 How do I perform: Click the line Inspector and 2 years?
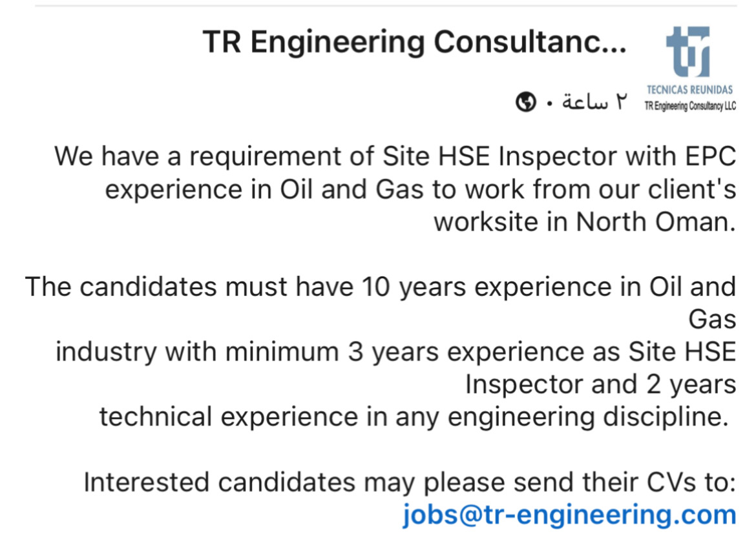(x=600, y=384)
